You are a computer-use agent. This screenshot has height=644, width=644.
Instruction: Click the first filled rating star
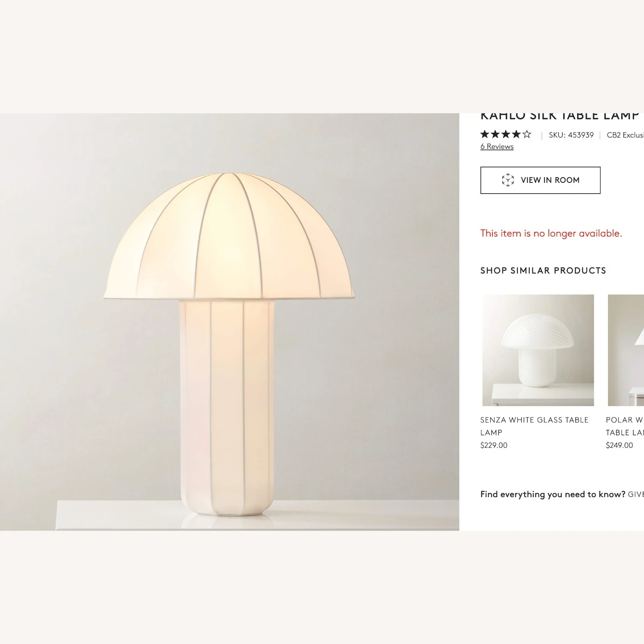coord(485,134)
